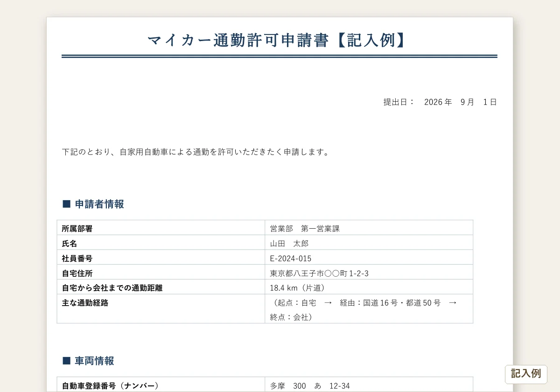Select the distance 18.4 km（片道）
Viewport: 560px width, 392px height.
[297, 288]
